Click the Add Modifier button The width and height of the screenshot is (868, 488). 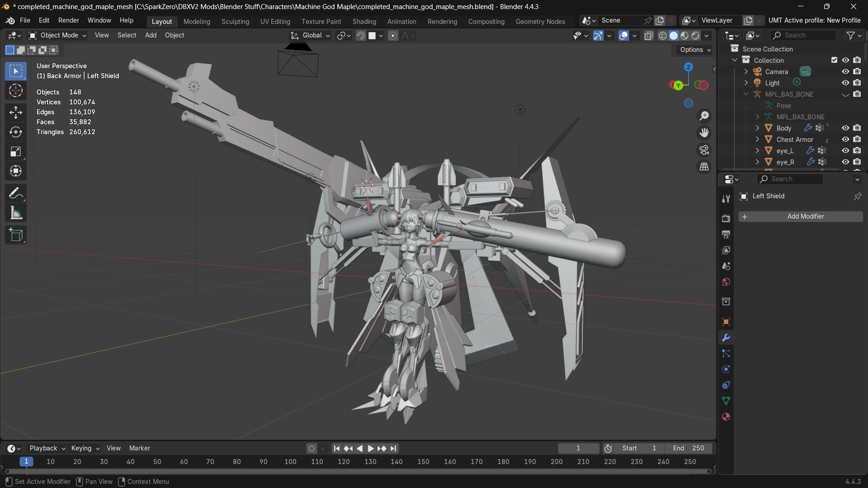pyautogui.click(x=801, y=216)
